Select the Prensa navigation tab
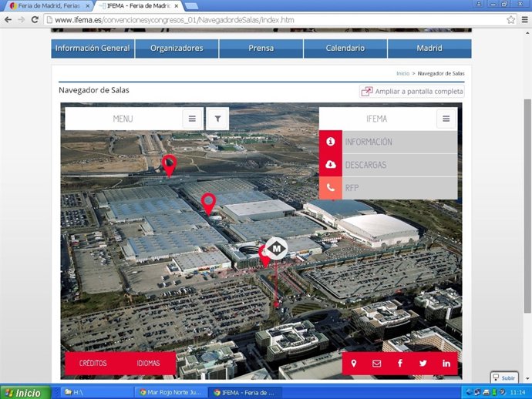The width and height of the screenshot is (532, 399). pyautogui.click(x=261, y=49)
